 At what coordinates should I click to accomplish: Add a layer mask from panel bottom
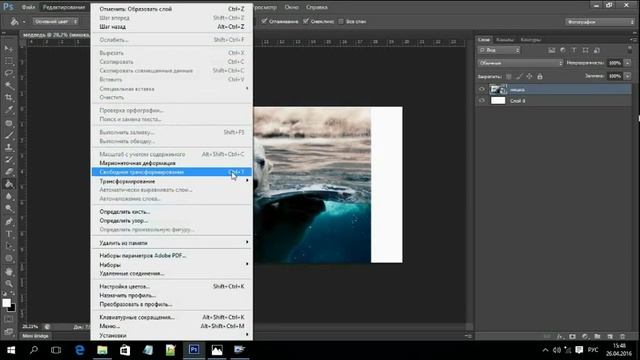point(572,336)
